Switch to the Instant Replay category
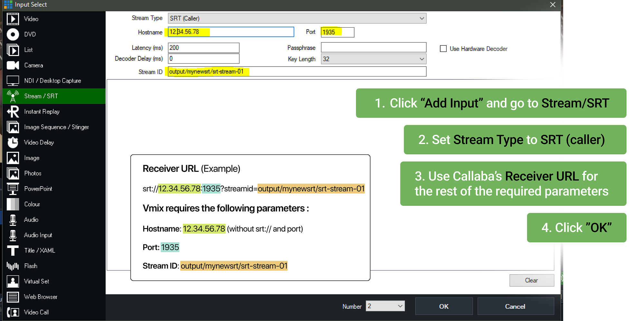 click(x=54, y=111)
